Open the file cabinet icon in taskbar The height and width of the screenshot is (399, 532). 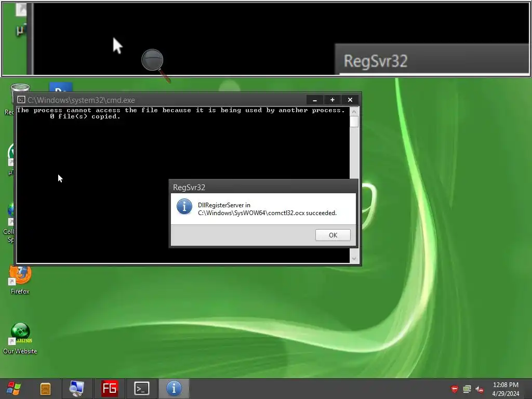pyautogui.click(x=45, y=389)
